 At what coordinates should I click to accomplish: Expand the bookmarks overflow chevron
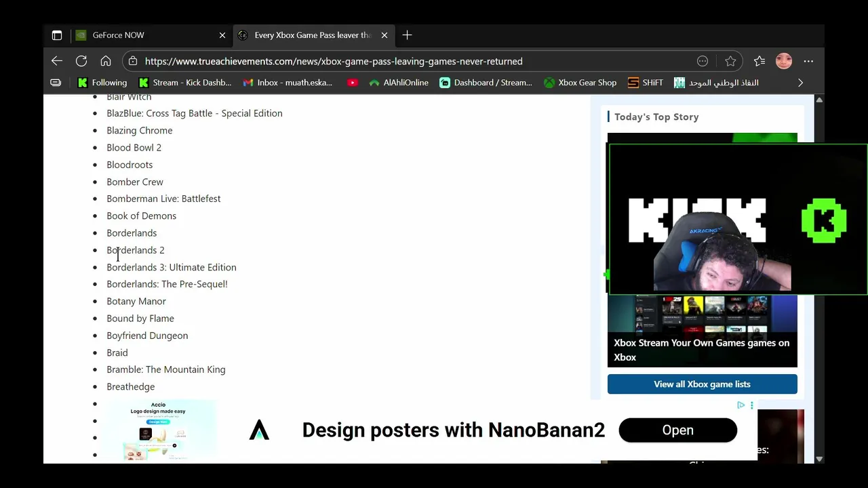(x=800, y=83)
